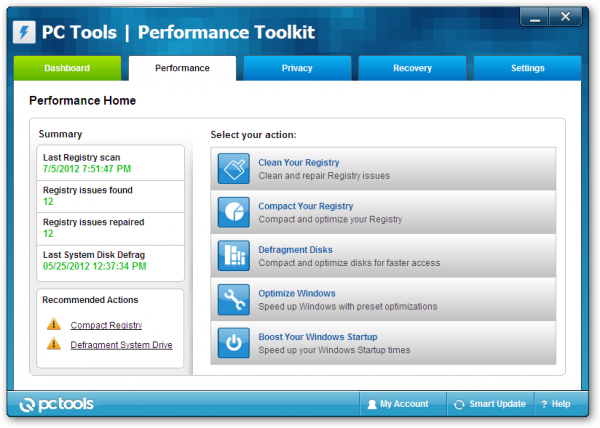Click Compact and optimize disks for faster access
600x428 pixels.
point(349,263)
